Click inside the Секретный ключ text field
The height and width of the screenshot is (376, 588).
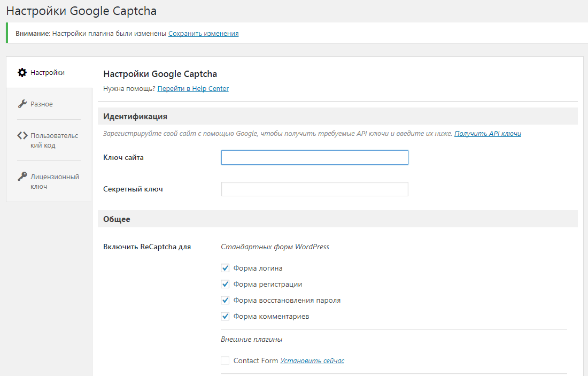(314, 189)
